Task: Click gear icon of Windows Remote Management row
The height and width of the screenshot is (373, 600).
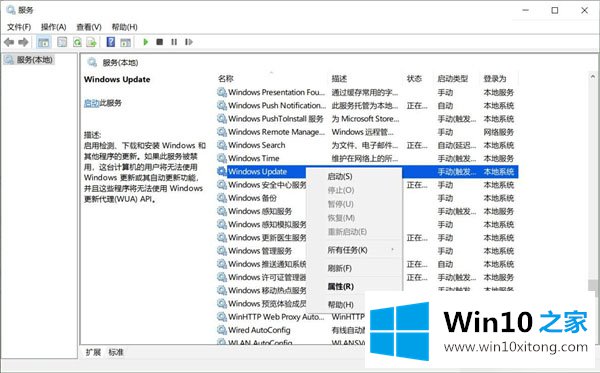Action: pyautogui.click(x=222, y=132)
